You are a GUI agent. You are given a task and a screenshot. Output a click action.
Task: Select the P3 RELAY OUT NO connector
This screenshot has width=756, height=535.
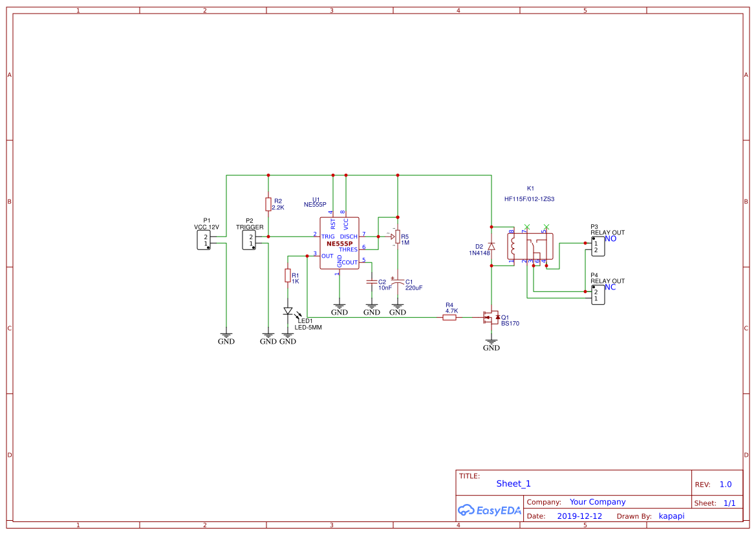[597, 246]
